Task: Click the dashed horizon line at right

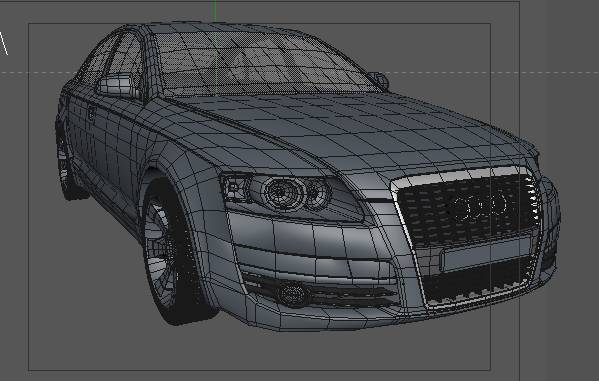Action: tap(493, 72)
